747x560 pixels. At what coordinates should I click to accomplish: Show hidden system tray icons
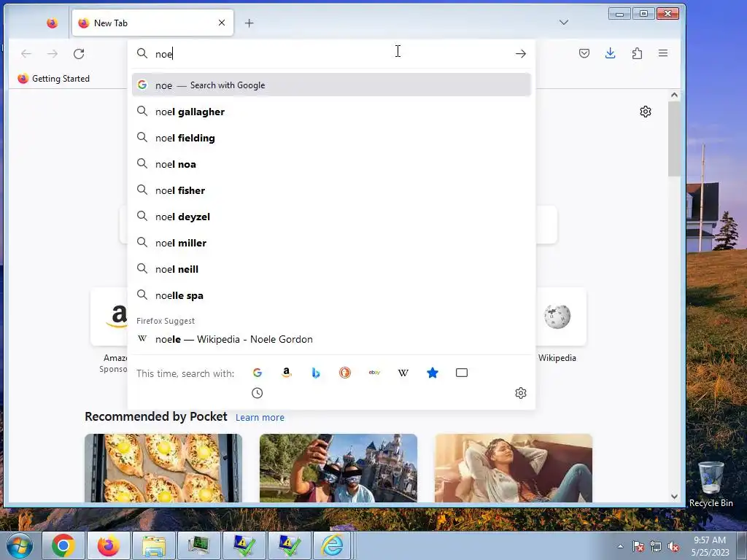[620, 546]
